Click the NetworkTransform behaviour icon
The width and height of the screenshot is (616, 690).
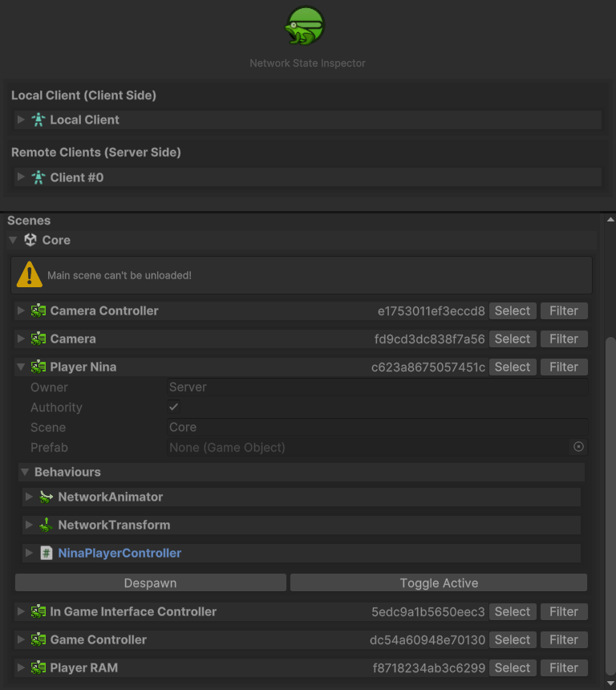click(x=47, y=525)
